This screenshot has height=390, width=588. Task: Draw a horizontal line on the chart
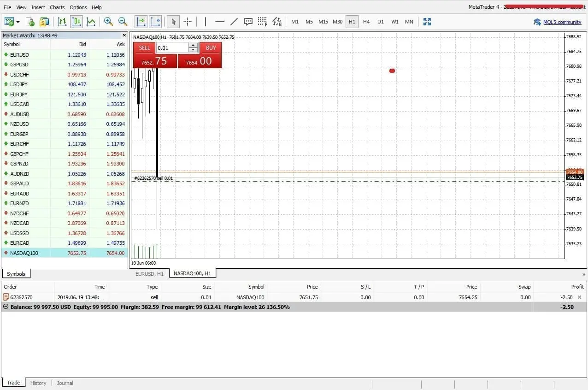[x=220, y=22]
